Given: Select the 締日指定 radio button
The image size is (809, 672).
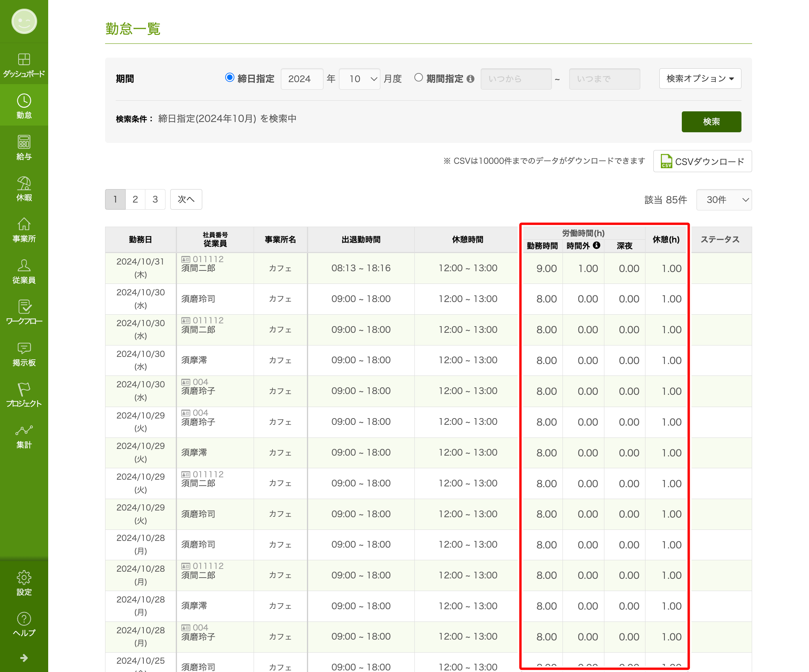Looking at the screenshot, I should [230, 78].
